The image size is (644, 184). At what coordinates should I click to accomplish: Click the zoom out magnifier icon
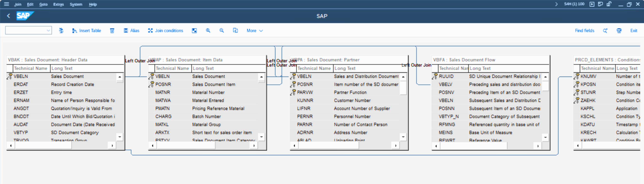click(x=222, y=31)
